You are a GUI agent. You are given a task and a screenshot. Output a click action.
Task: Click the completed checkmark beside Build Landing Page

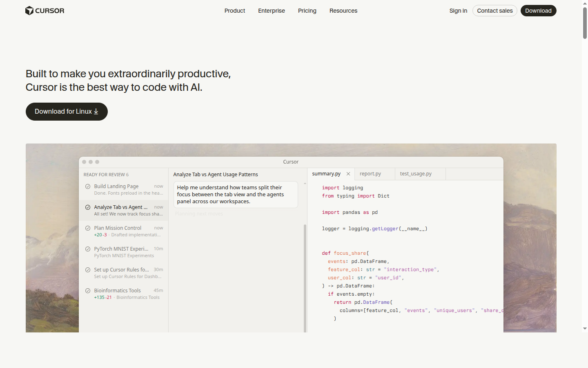[87, 186]
